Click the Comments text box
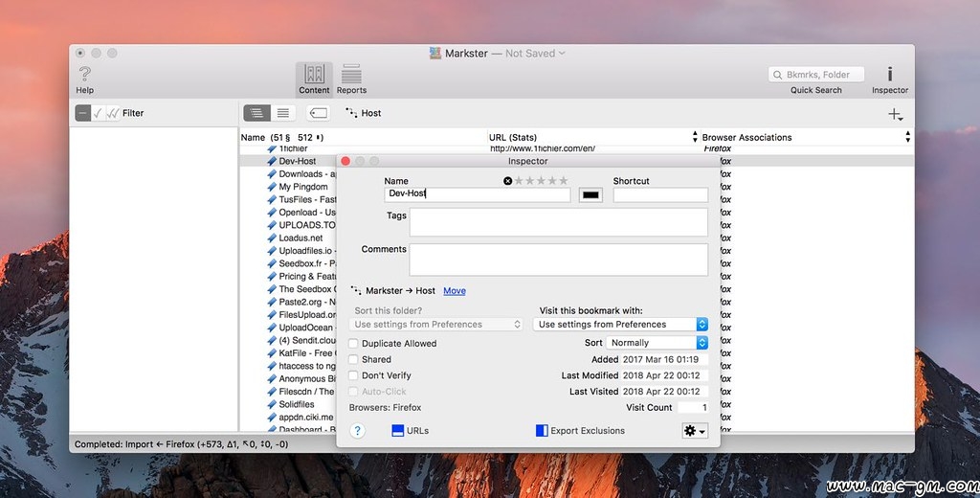 coord(559,259)
